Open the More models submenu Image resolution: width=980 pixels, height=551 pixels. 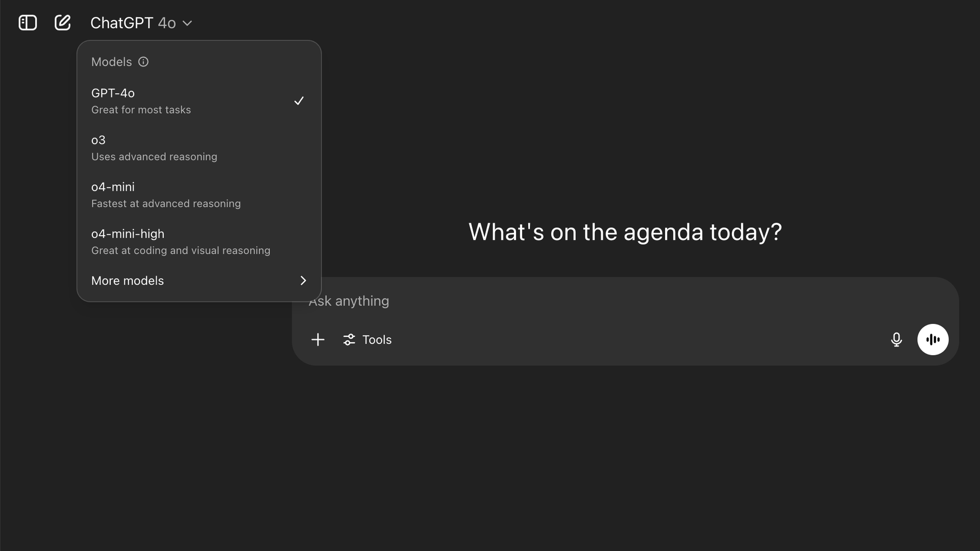click(x=128, y=281)
